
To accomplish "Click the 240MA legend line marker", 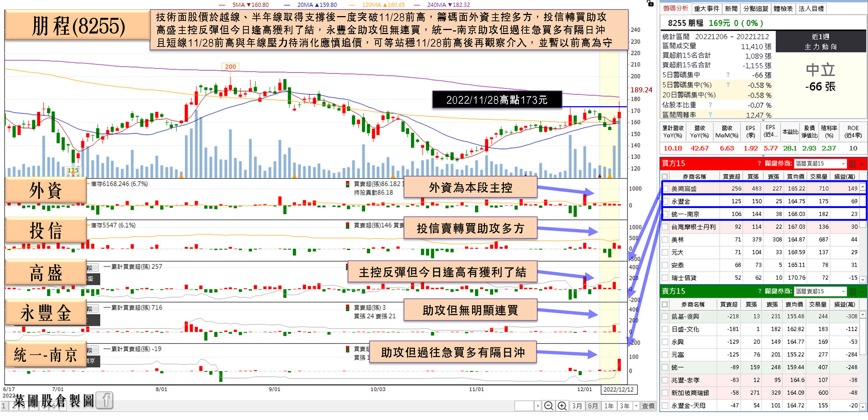I will [x=417, y=5].
